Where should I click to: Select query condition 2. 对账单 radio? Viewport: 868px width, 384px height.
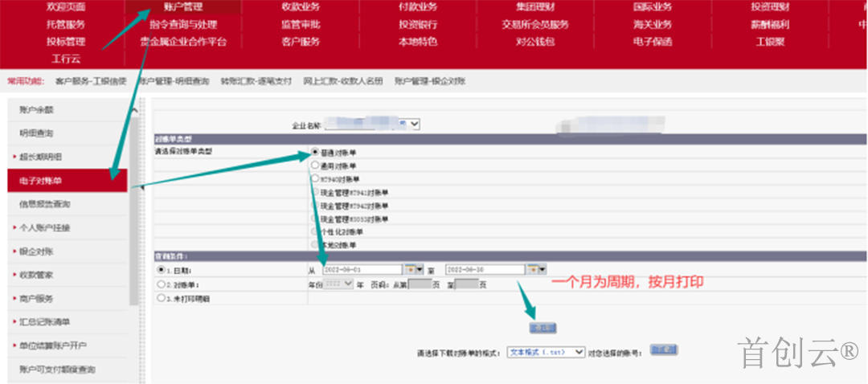click(161, 284)
